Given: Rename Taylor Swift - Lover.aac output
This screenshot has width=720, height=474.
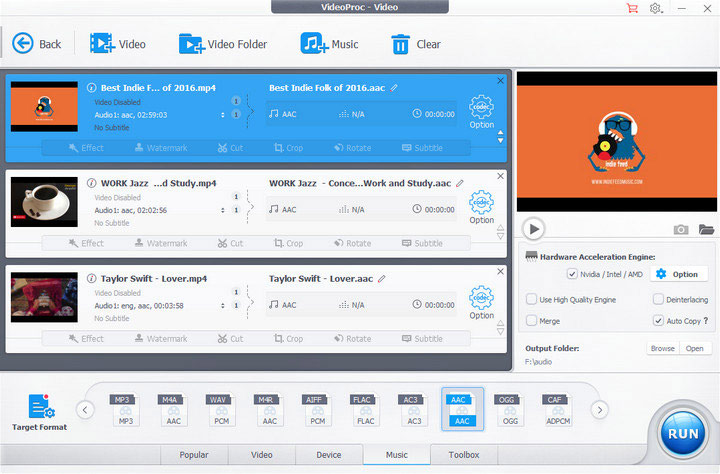Looking at the screenshot, I should point(382,279).
